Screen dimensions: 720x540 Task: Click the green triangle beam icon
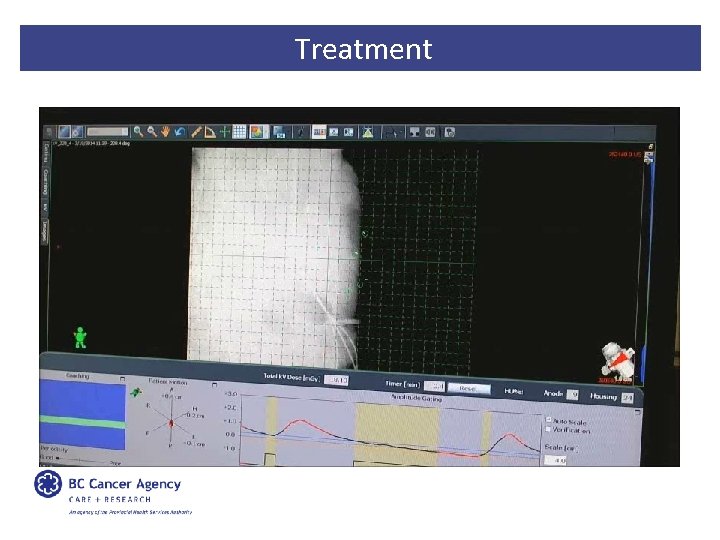367,132
